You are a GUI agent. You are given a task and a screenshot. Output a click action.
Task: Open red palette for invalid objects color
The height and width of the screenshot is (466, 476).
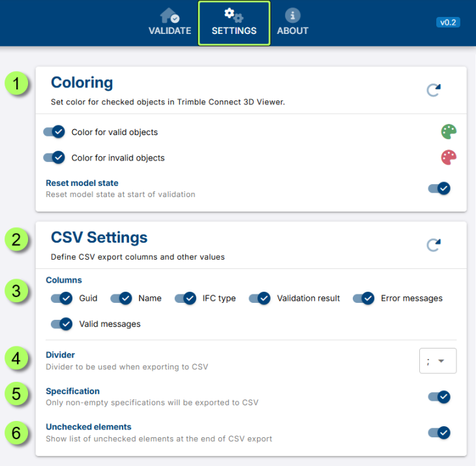(x=449, y=157)
